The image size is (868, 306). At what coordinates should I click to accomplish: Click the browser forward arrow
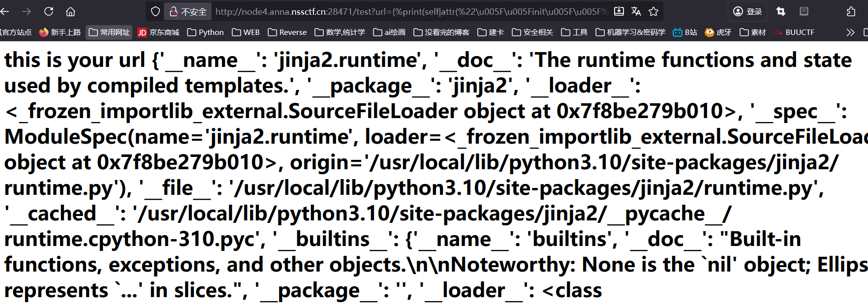tap(27, 11)
